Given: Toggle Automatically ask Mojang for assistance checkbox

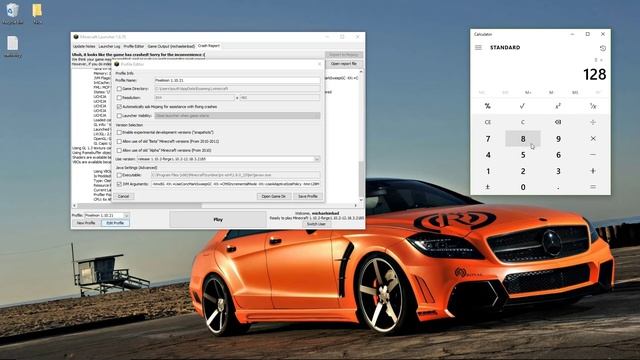Looking at the screenshot, I should tap(119, 107).
